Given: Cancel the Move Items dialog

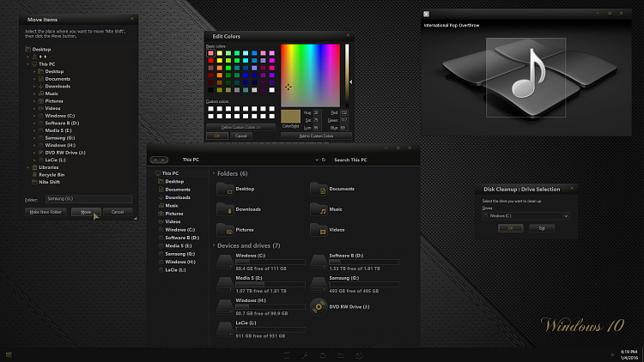Looking at the screenshot, I should click(x=118, y=212).
